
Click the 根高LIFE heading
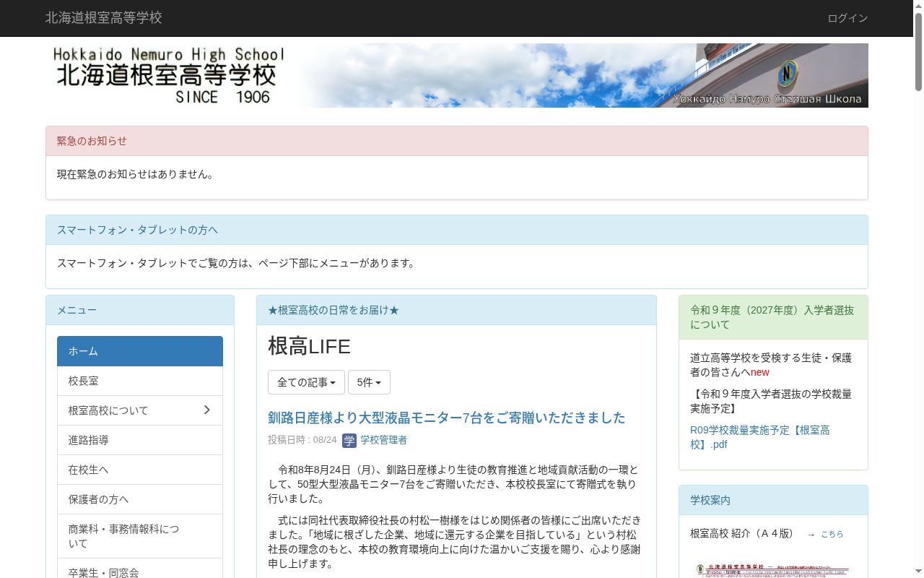coord(309,347)
